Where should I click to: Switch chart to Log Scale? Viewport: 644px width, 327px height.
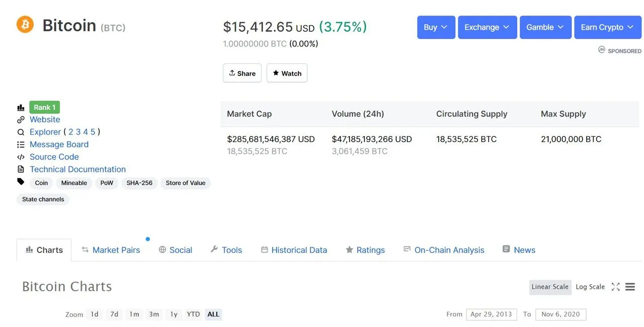point(590,287)
